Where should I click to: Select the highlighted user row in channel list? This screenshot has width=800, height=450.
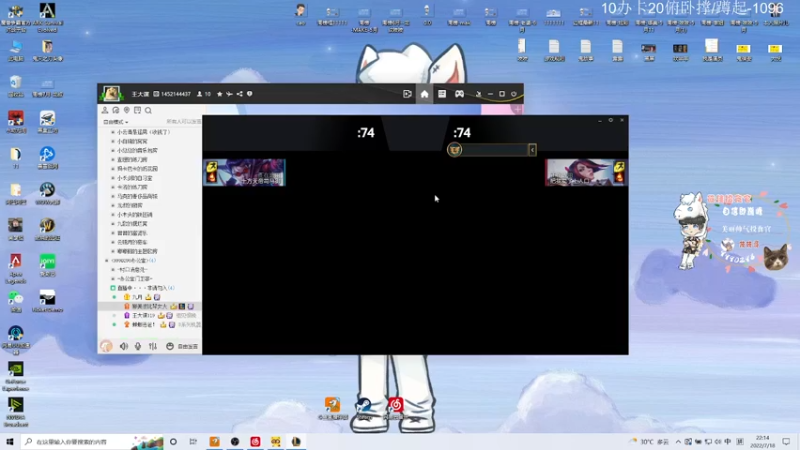[149, 306]
